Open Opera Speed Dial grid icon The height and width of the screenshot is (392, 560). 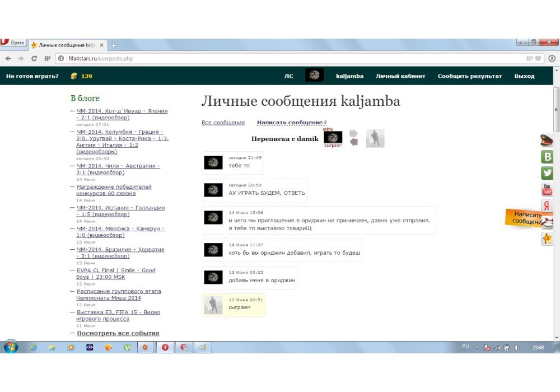tap(47, 58)
